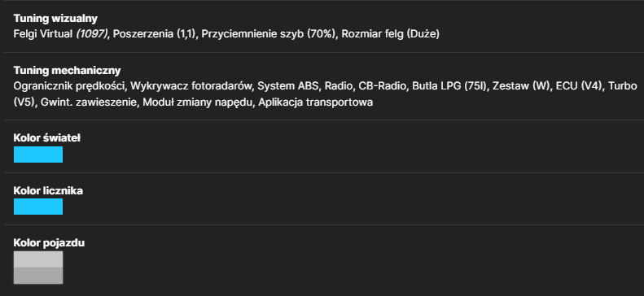Click the Kolor licznika blue swatch
This screenshot has height=296, width=644.
[x=38, y=207]
